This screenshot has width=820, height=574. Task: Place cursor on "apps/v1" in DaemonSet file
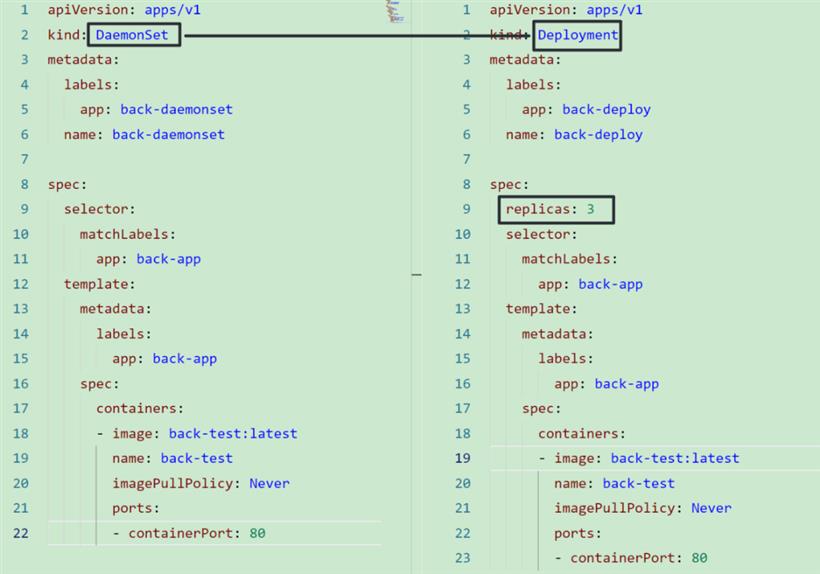tap(173, 10)
